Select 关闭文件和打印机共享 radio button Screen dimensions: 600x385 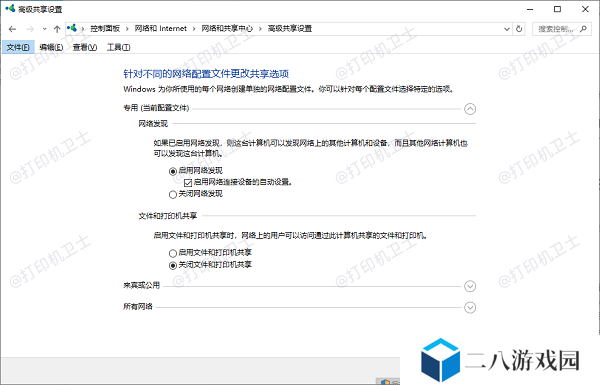pos(173,265)
